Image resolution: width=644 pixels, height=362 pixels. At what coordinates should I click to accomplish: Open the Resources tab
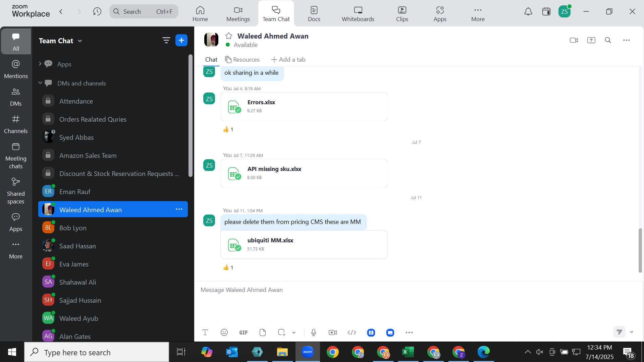coord(242,60)
